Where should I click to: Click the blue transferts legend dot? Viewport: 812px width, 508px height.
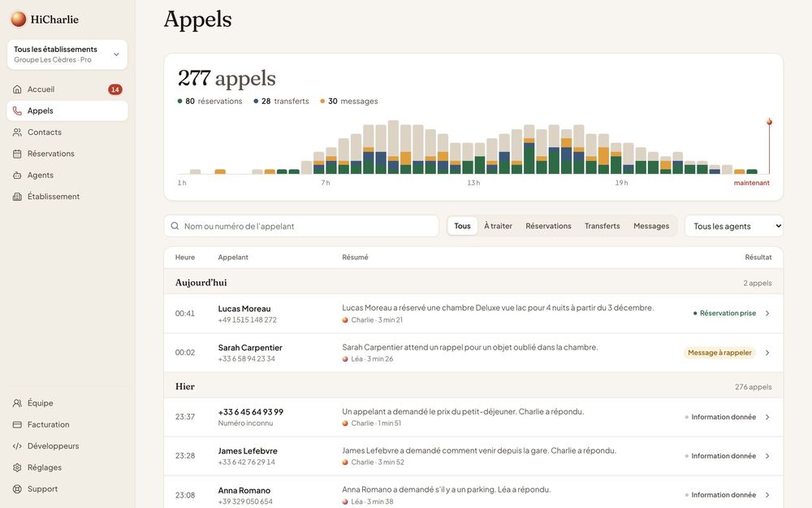pyautogui.click(x=256, y=101)
